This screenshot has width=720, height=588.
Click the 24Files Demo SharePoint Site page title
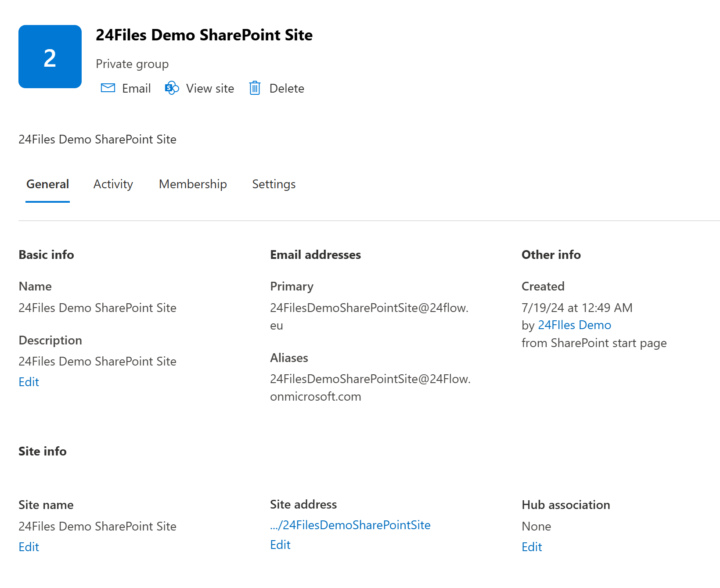pos(204,35)
